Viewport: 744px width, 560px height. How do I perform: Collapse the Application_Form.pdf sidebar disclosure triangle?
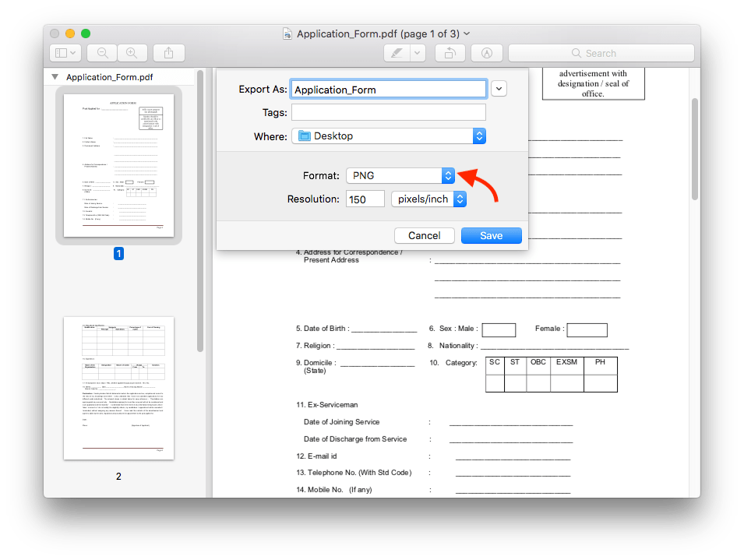click(55, 77)
